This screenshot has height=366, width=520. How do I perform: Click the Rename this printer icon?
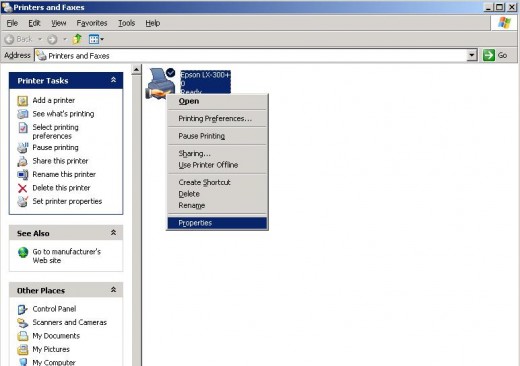23,175
